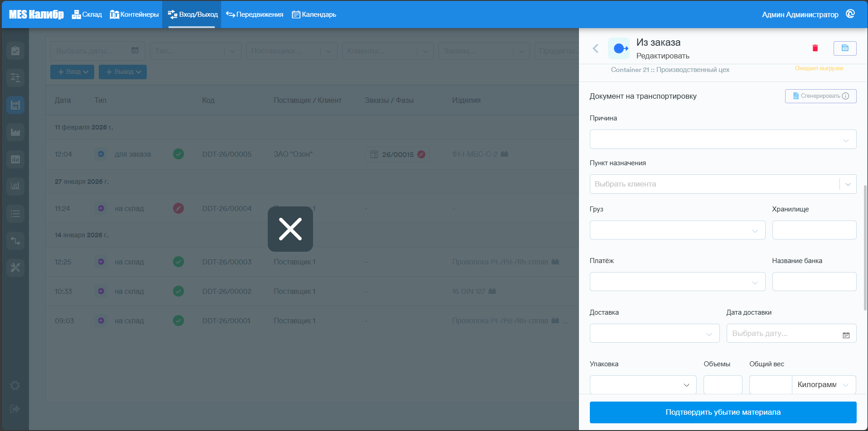Open the Килограмм unit dropdown
The width and height of the screenshot is (868, 431).
tap(824, 384)
